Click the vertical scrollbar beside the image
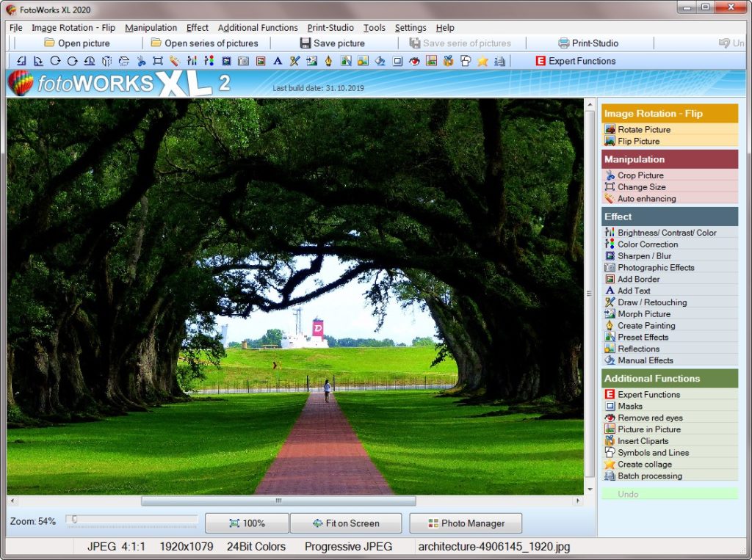The width and height of the screenshot is (752, 560). click(590, 294)
